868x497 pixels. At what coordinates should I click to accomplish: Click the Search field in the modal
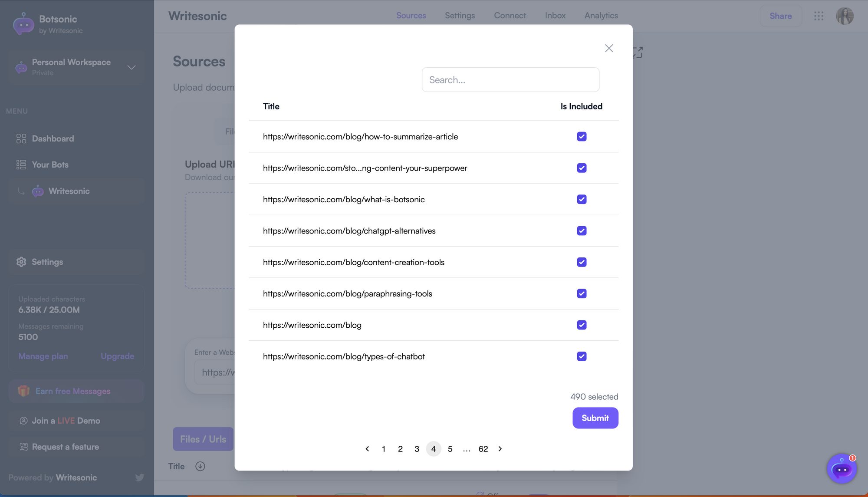(510, 79)
